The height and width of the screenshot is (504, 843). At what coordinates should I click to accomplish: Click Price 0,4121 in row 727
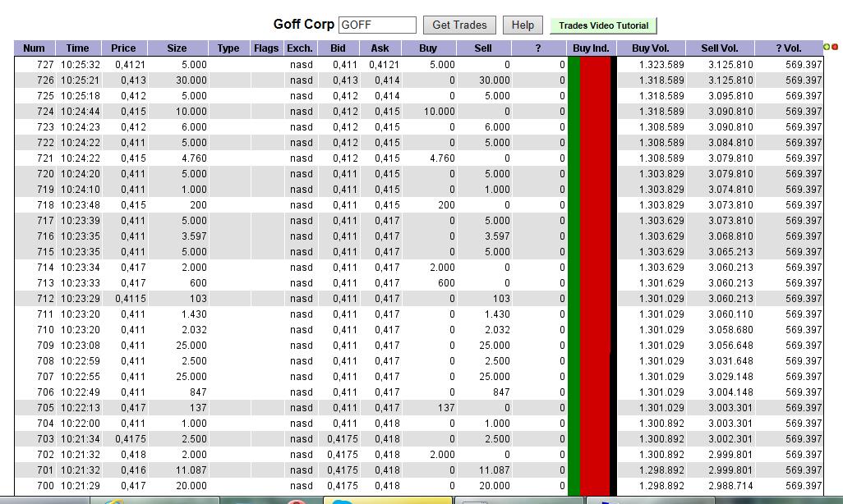tap(131, 65)
